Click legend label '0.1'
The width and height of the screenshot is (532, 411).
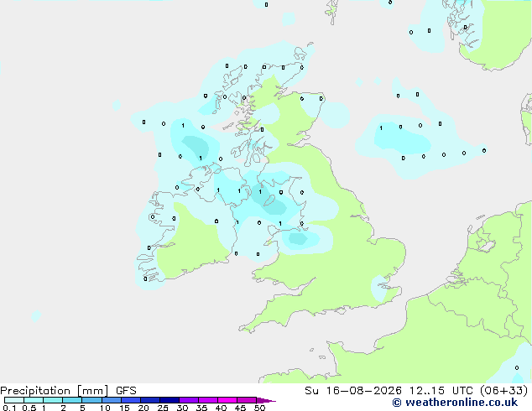click(x=9, y=408)
